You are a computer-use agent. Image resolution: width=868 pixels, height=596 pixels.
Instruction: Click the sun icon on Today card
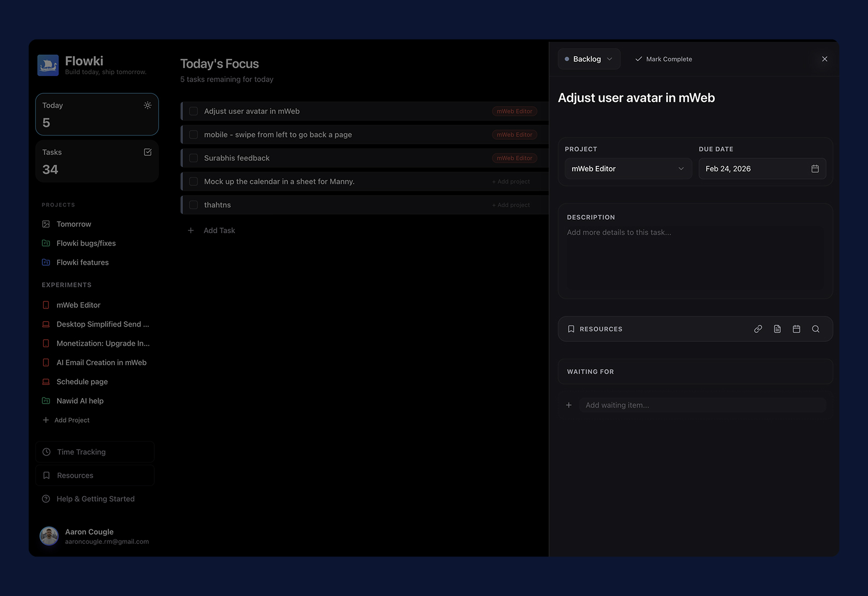[x=148, y=106]
